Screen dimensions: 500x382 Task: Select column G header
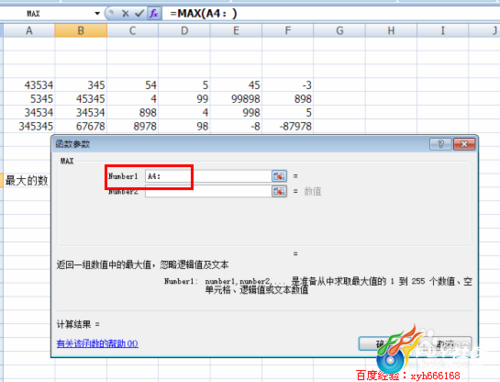(x=339, y=31)
